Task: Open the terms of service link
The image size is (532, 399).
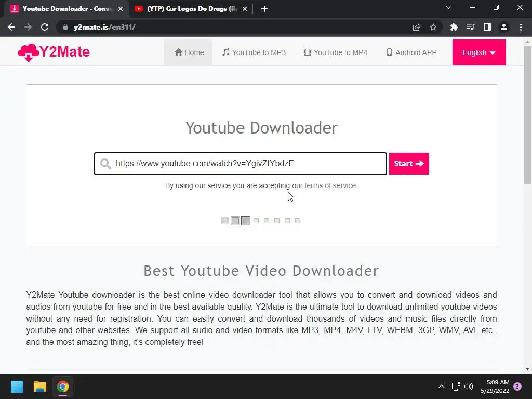Action: coord(330,185)
